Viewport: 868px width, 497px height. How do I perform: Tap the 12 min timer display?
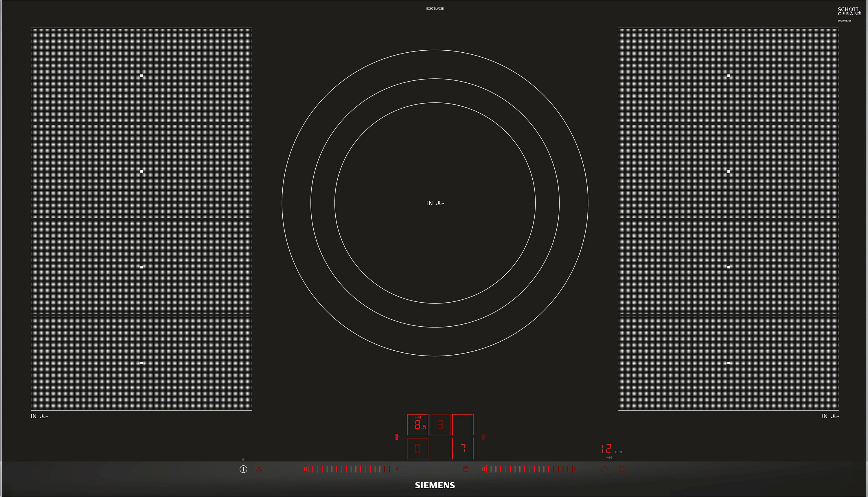[608, 449]
